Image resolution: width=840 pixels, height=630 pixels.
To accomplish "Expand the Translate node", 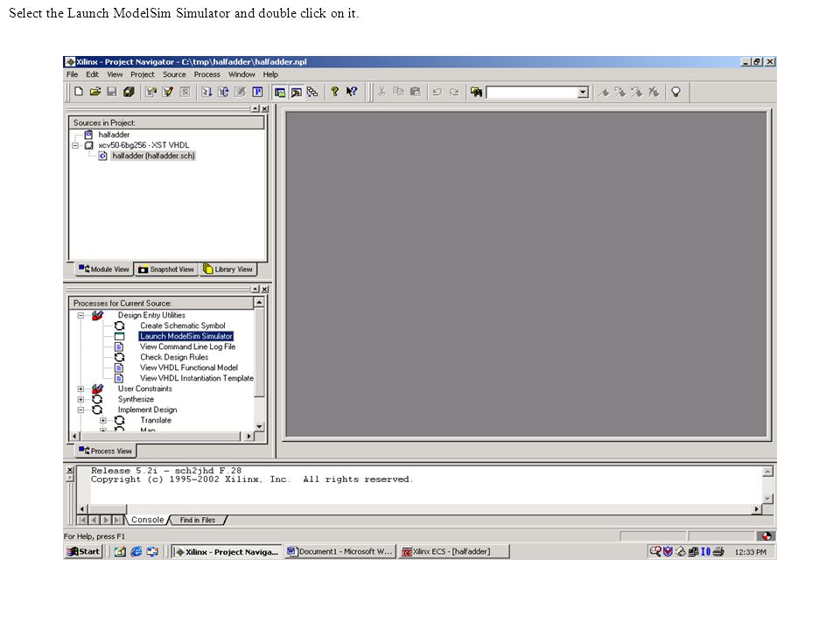I will coord(103,421).
